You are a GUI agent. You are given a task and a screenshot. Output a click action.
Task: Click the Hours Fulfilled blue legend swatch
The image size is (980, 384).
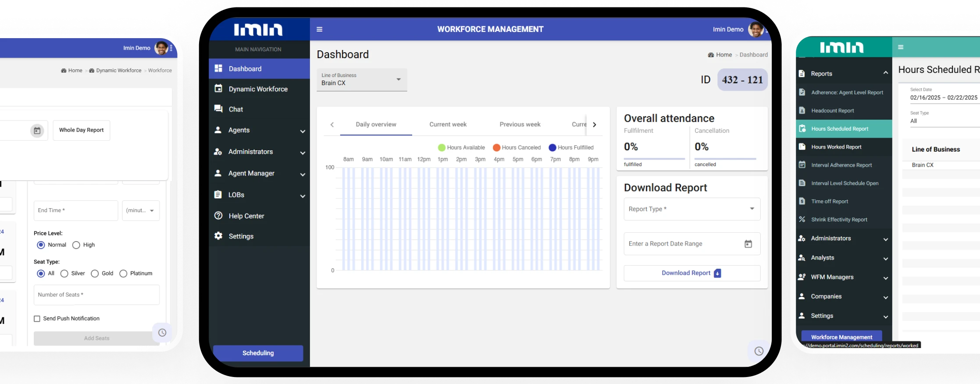click(552, 148)
